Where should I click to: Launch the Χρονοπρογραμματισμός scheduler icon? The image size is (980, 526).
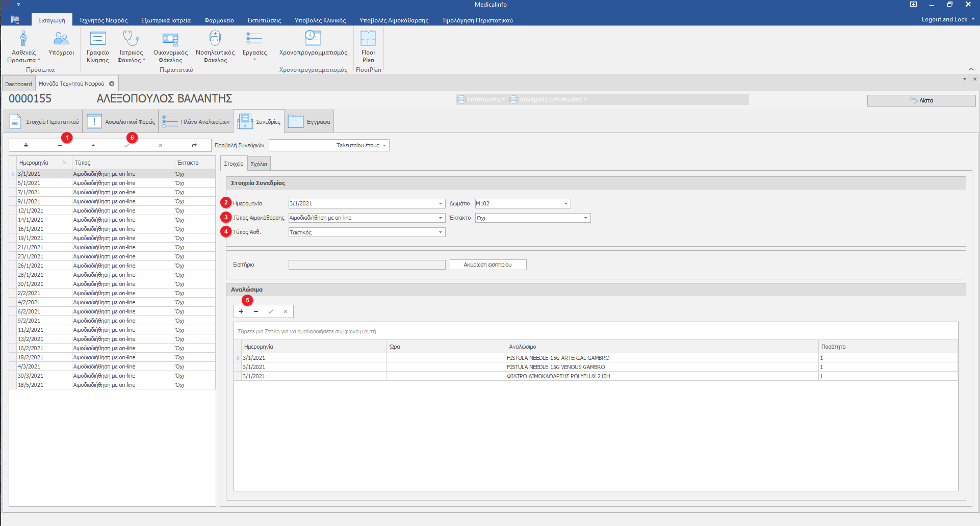tap(313, 44)
